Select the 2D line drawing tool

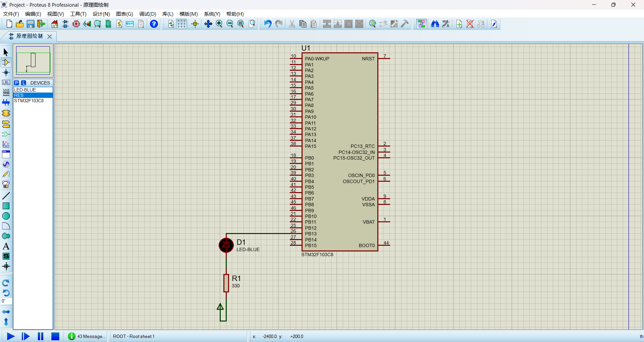pyautogui.click(x=6, y=196)
